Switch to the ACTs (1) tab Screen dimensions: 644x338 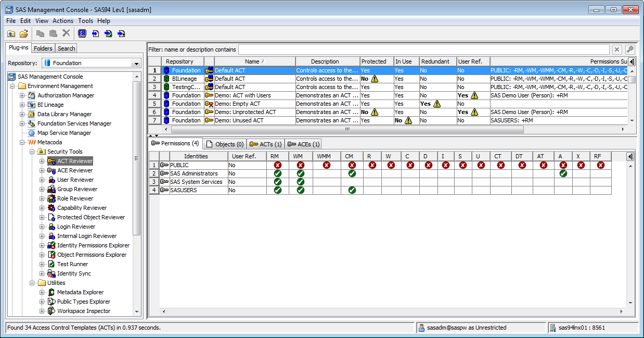pos(266,144)
